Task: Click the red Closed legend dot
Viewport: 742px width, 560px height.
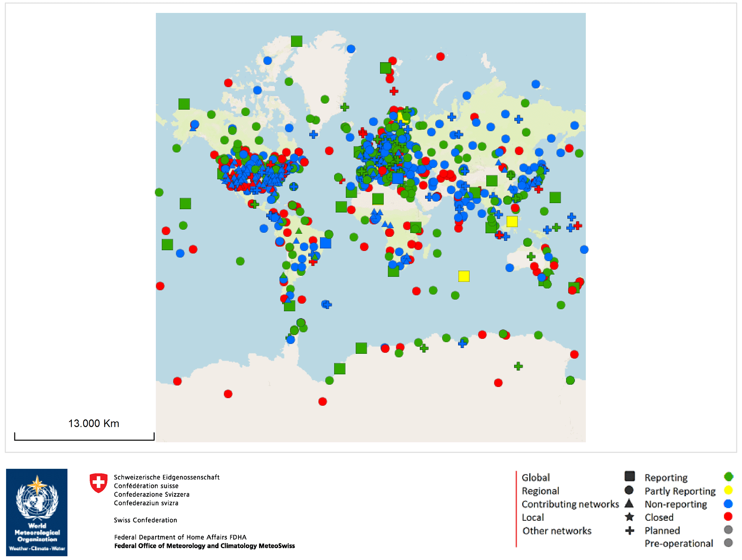Action: click(x=728, y=517)
